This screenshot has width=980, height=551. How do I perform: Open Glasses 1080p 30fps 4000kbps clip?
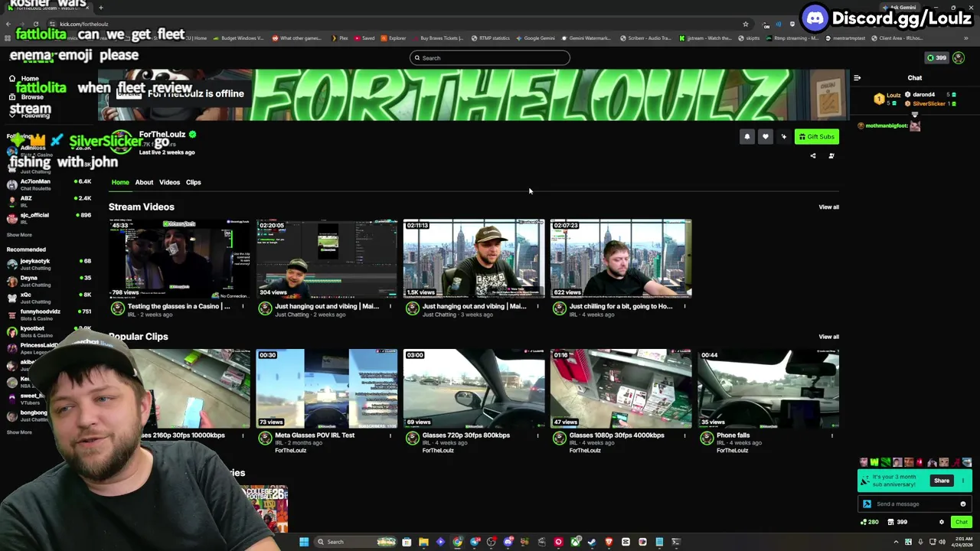pos(621,388)
